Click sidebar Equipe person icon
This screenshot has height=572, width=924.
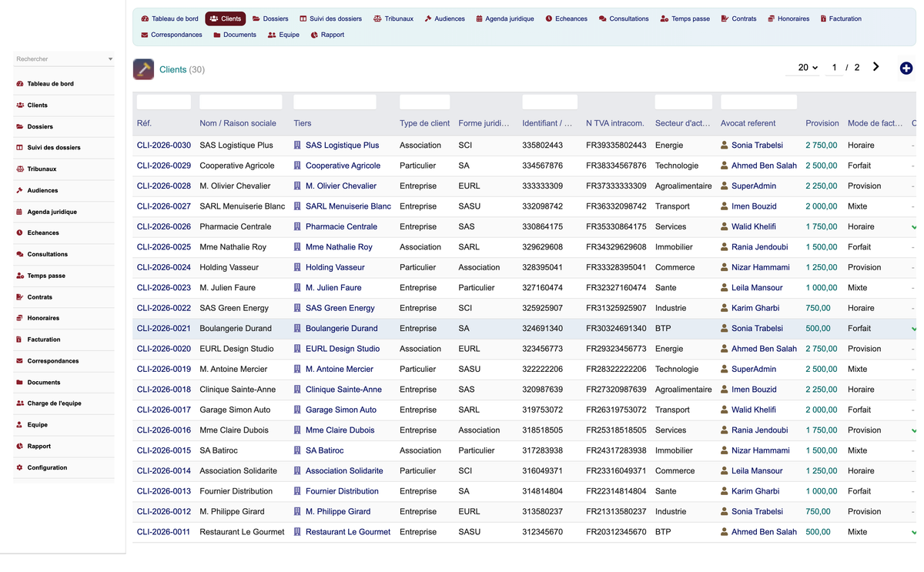click(20, 425)
